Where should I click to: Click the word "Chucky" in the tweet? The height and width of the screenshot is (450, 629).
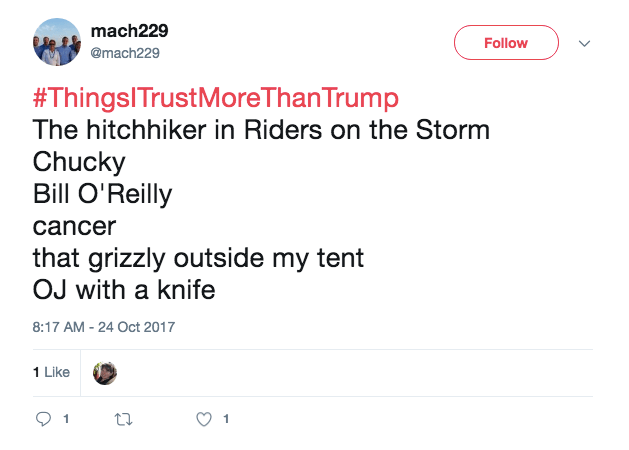tap(78, 162)
